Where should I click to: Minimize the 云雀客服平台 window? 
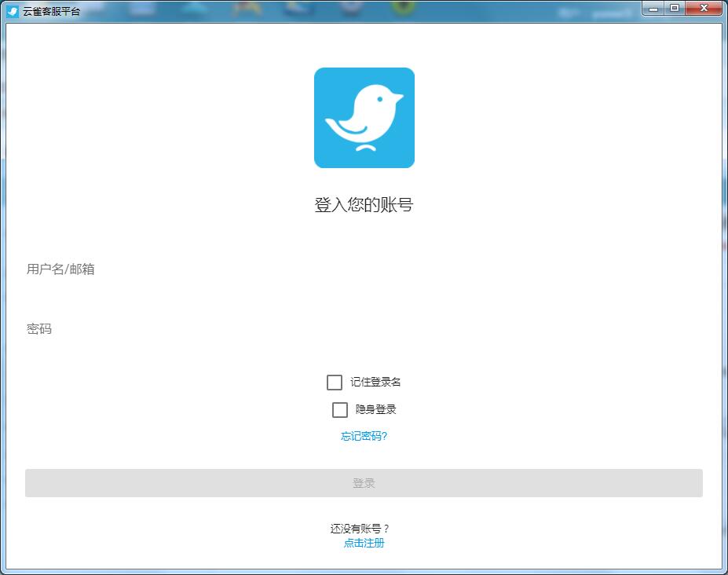tap(653, 9)
